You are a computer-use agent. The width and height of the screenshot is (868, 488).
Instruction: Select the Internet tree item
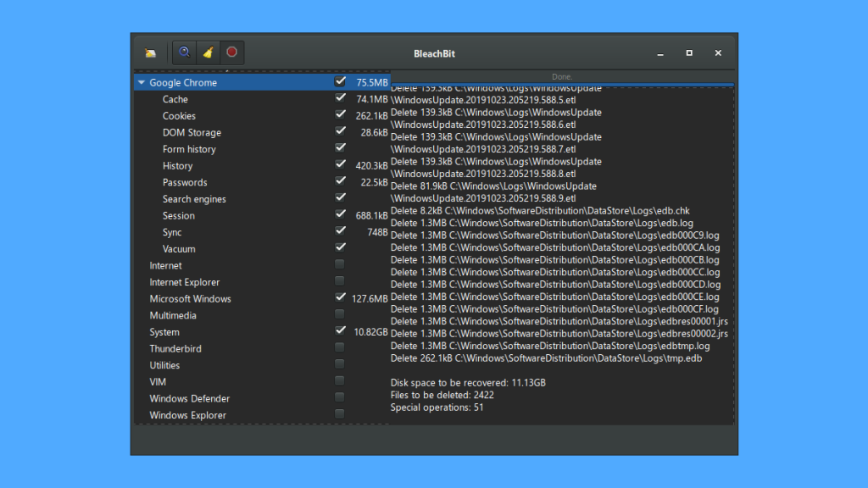point(165,265)
